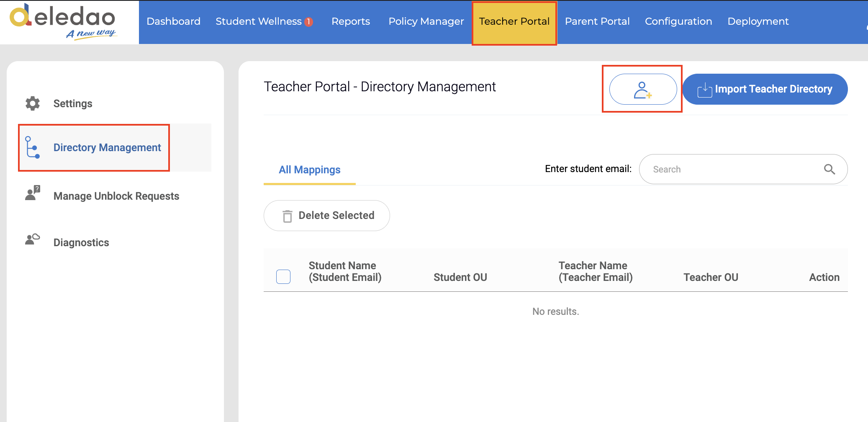Open Policy Manager
This screenshot has width=868, height=422.
click(426, 21)
